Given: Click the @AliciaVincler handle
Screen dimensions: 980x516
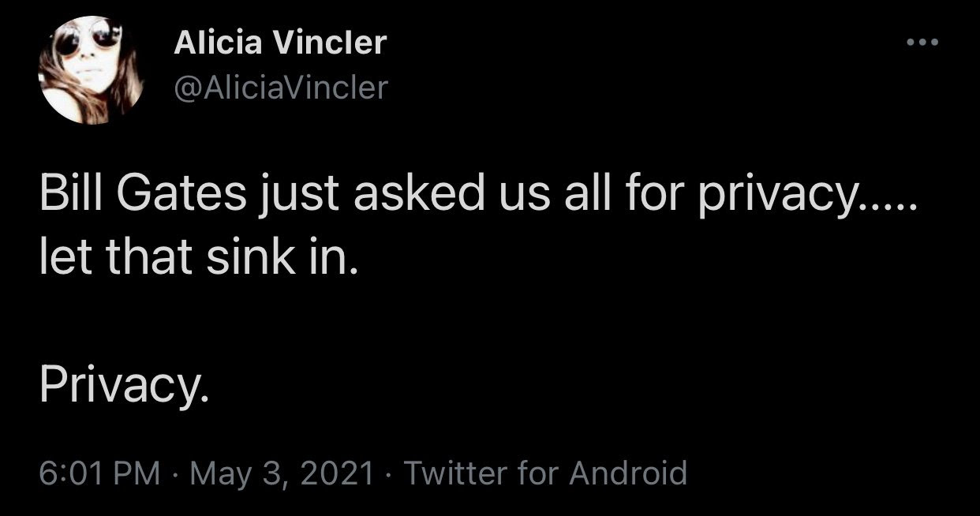Looking at the screenshot, I should [x=281, y=87].
